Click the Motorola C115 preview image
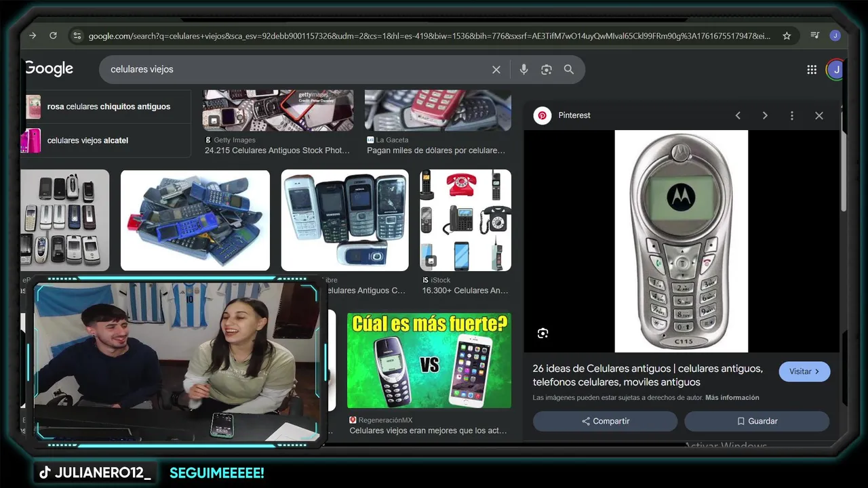The image size is (868, 488). click(x=682, y=241)
